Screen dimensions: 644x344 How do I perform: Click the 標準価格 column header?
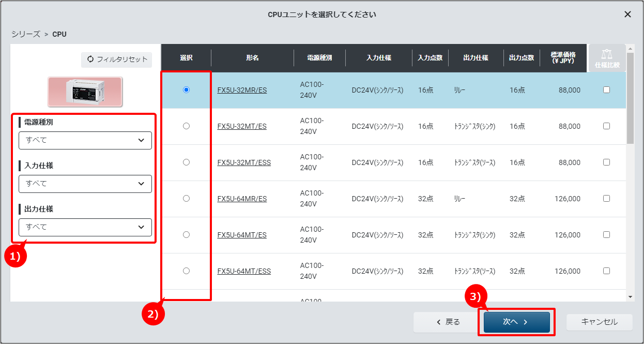563,58
